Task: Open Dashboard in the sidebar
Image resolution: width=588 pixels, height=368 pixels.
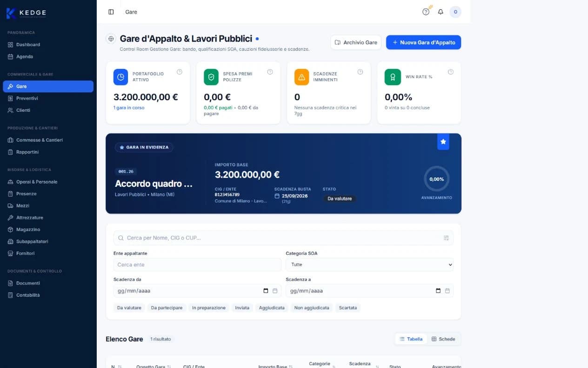Action: click(48, 45)
